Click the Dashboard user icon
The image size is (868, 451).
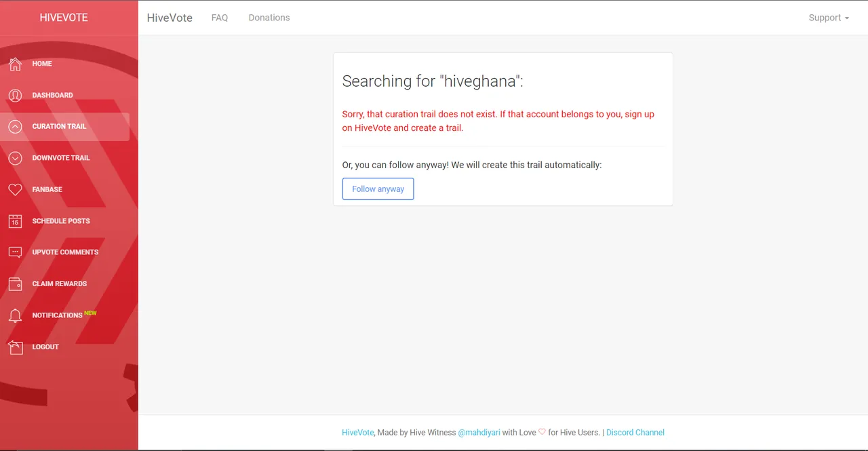coord(15,95)
